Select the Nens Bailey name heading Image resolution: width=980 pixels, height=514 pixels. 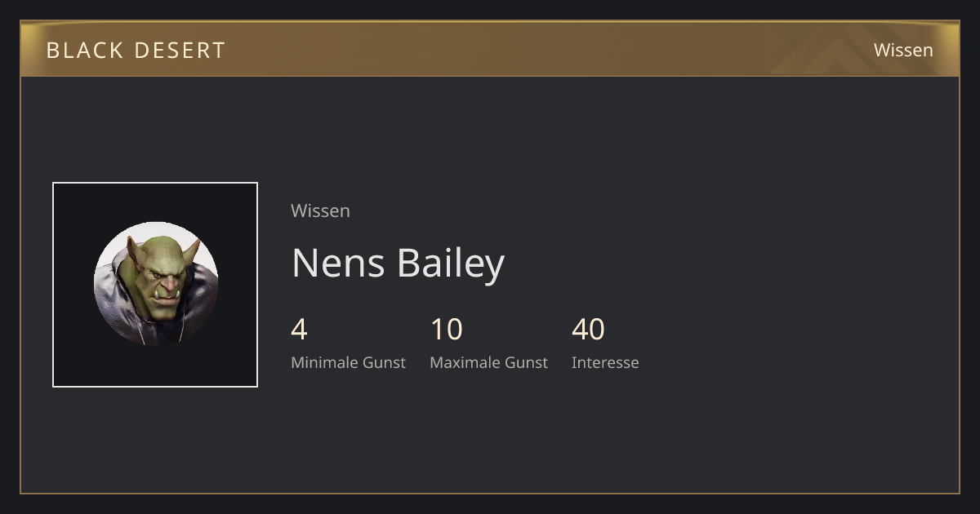(398, 264)
